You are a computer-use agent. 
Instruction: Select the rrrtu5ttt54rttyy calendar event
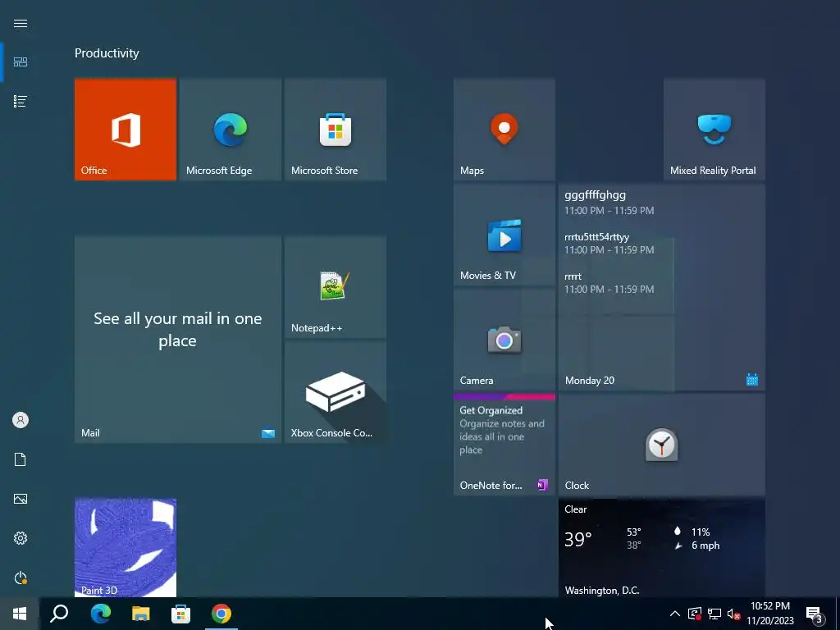pos(609,243)
